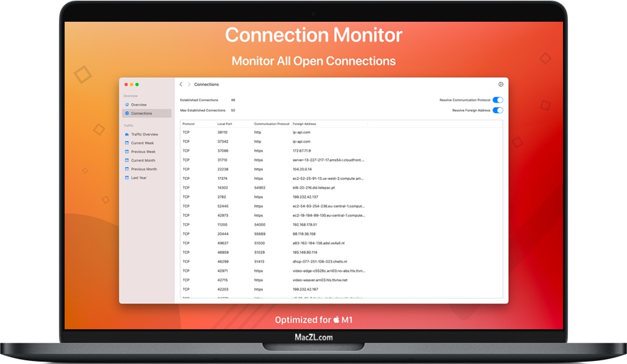The width and height of the screenshot is (627, 364).
Task: Select the ip-api.com row with port 37342
Action: click(342, 142)
